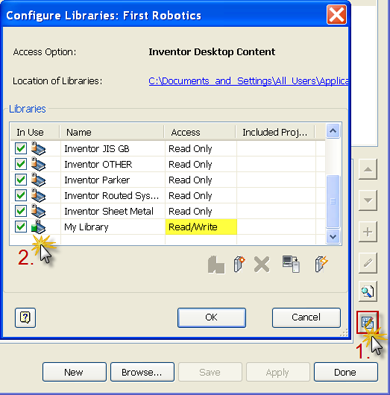This screenshot has width=390, height=395.
Task: Click the Update Library lightning icon
Action: [321, 264]
